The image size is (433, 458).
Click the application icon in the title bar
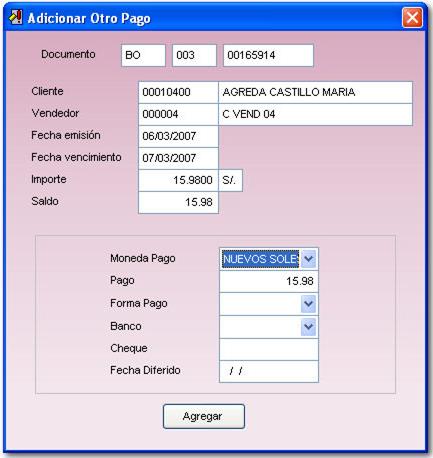click(x=15, y=17)
